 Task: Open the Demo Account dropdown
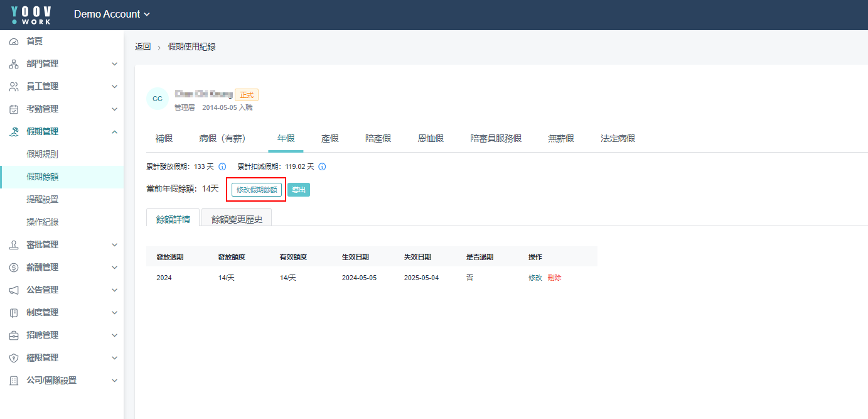click(x=112, y=14)
